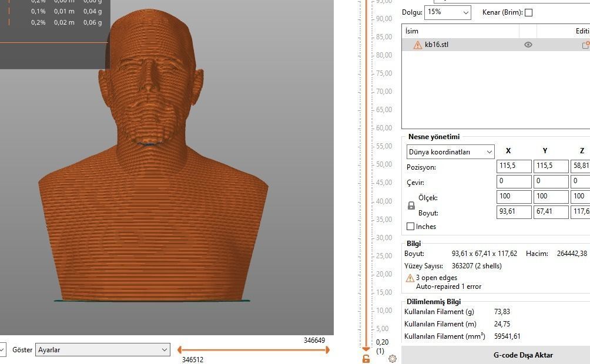Select the kb16.stl object name

(437, 45)
